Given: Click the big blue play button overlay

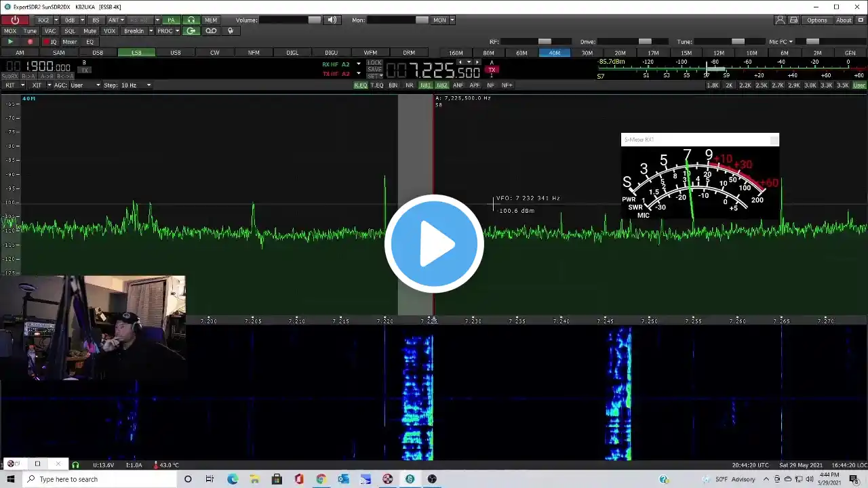Looking at the screenshot, I should pos(434,244).
